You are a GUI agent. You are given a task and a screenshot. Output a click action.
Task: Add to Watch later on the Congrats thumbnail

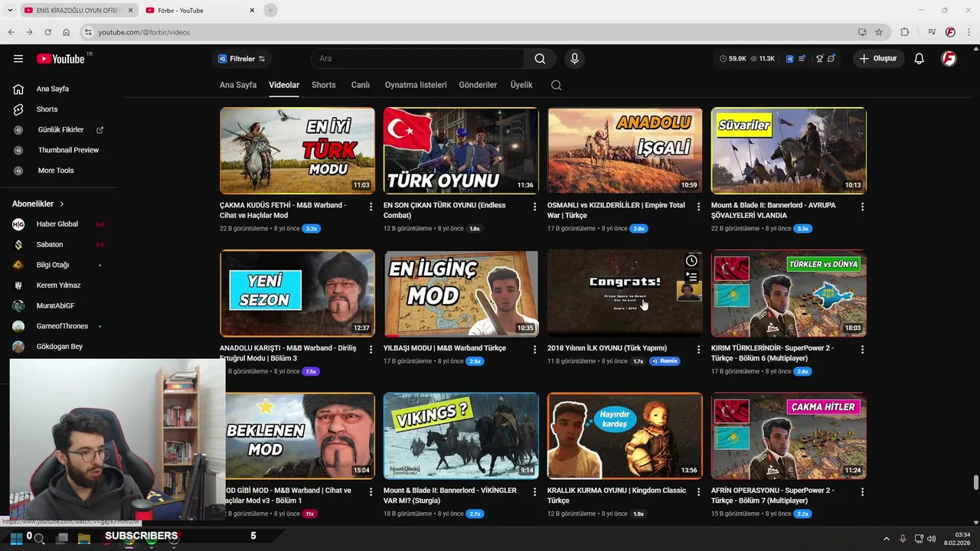coord(691,261)
